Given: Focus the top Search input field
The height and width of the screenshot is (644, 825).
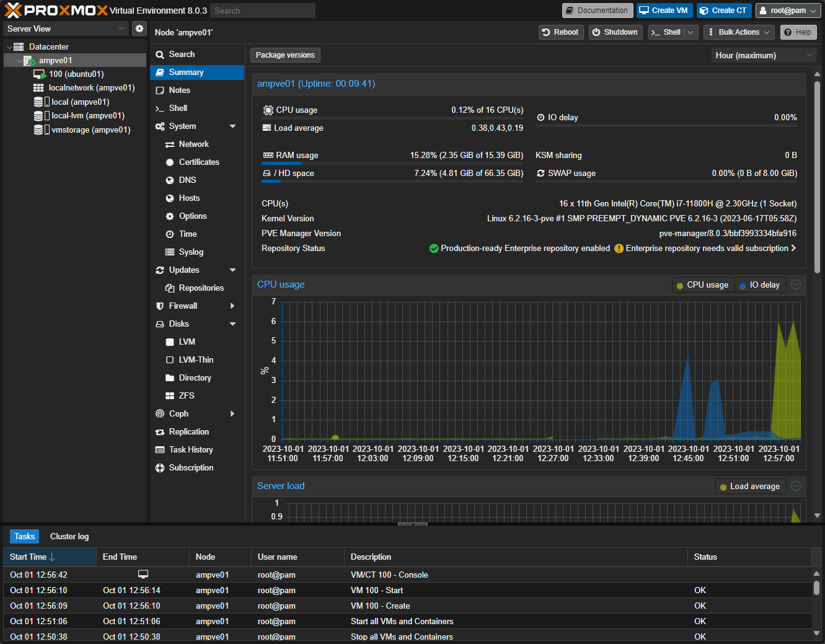Looking at the screenshot, I should [262, 11].
